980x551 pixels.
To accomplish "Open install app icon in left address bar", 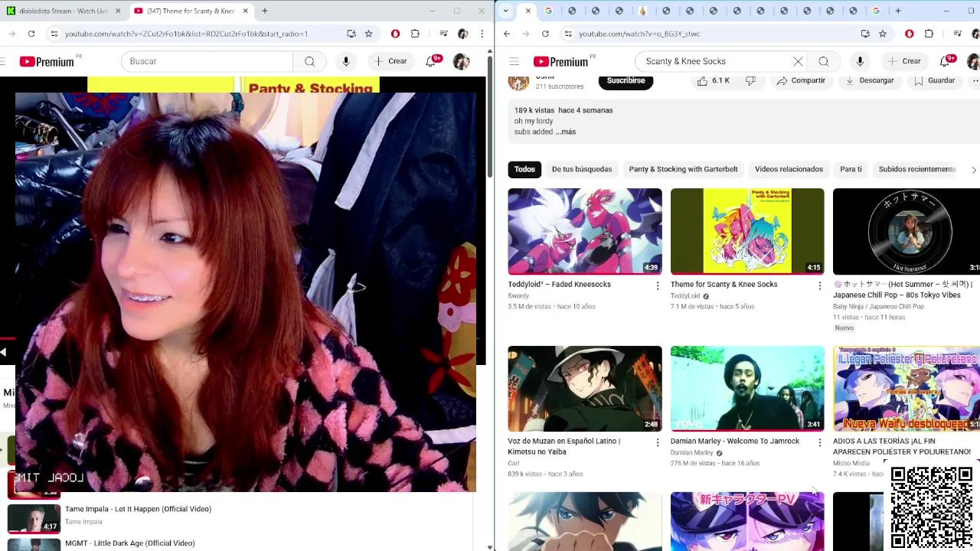I will tap(351, 34).
